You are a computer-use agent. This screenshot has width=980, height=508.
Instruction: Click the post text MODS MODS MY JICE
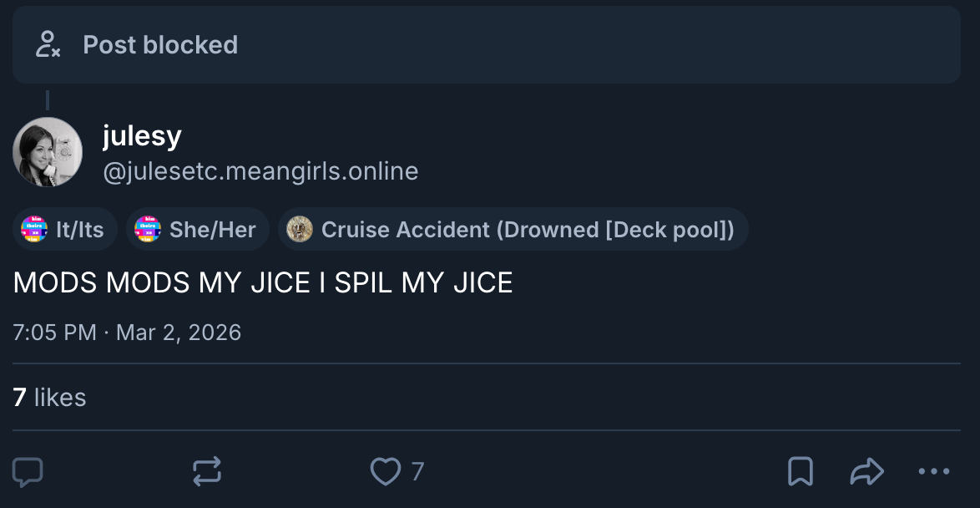pos(263,283)
